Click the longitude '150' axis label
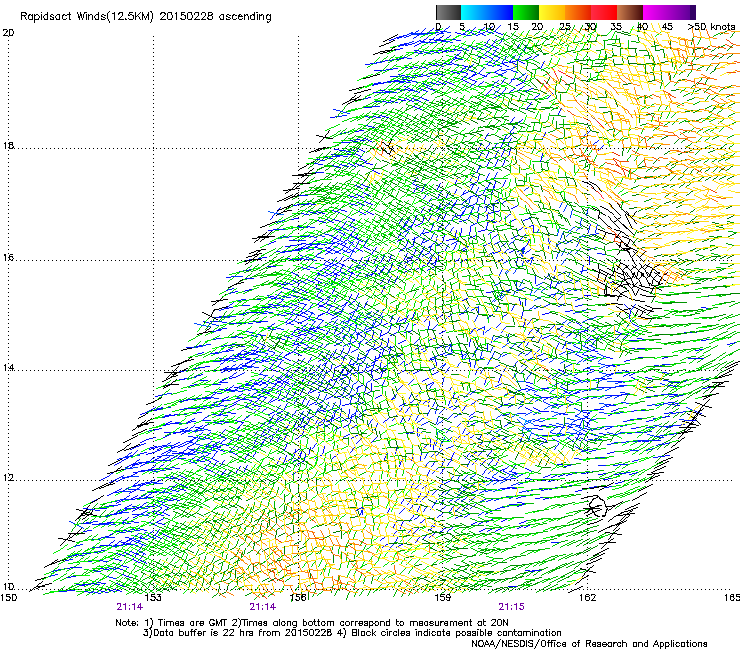The image size is (740, 650). [x=9, y=597]
